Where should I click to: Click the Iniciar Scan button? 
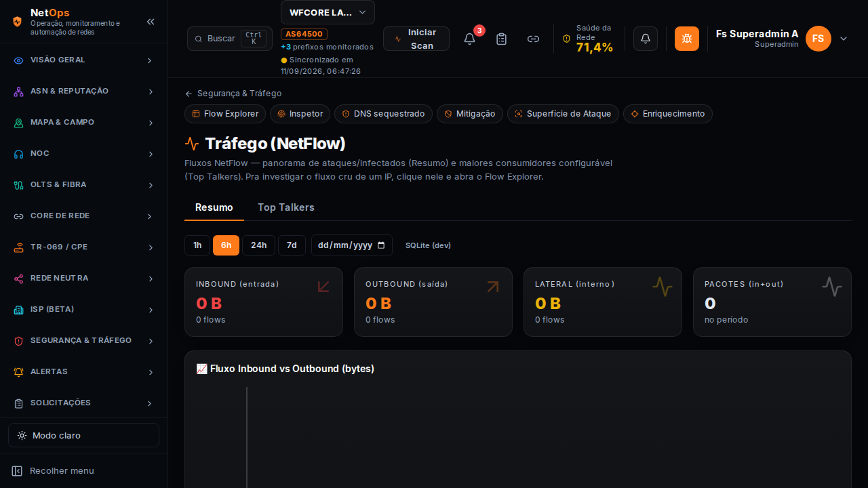click(x=416, y=39)
